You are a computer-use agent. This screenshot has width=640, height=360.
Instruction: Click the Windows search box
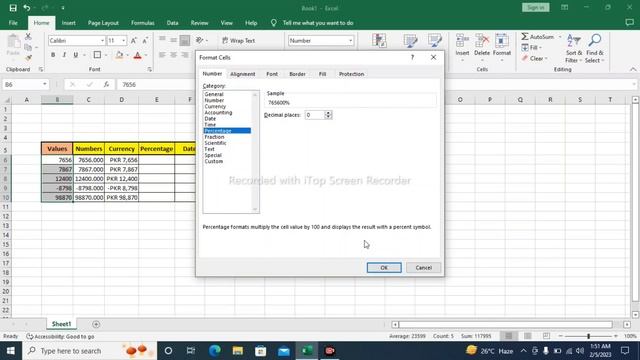click(89, 351)
